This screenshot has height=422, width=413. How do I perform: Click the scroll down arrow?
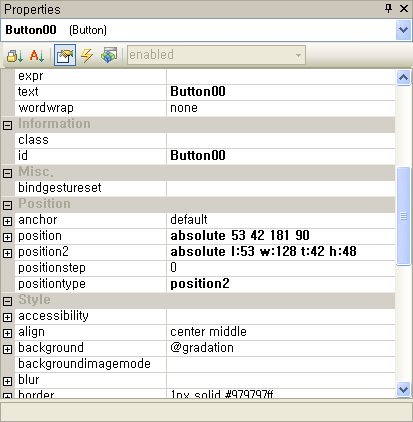(403, 389)
